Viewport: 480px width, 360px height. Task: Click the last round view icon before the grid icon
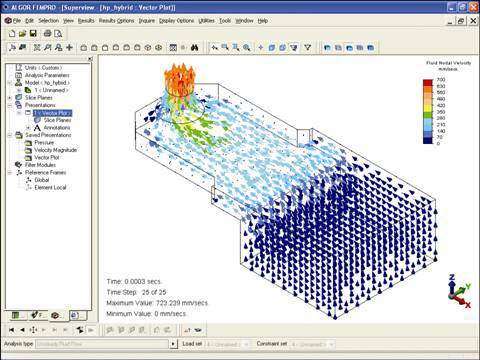point(159,48)
